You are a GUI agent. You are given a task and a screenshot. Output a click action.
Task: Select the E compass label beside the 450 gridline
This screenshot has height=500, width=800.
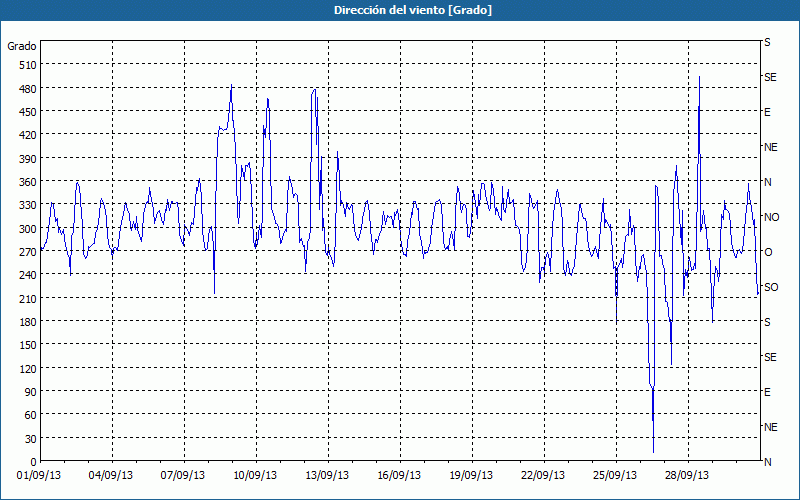[x=767, y=112]
